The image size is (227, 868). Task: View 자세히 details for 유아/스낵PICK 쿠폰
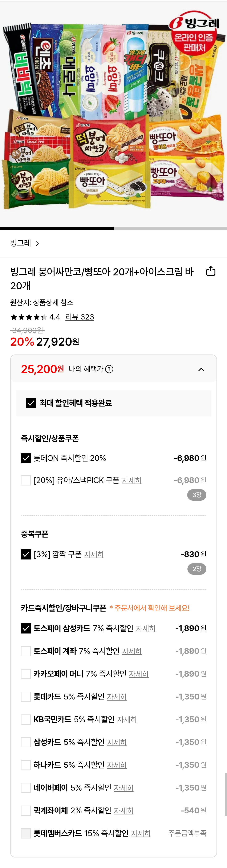click(131, 480)
